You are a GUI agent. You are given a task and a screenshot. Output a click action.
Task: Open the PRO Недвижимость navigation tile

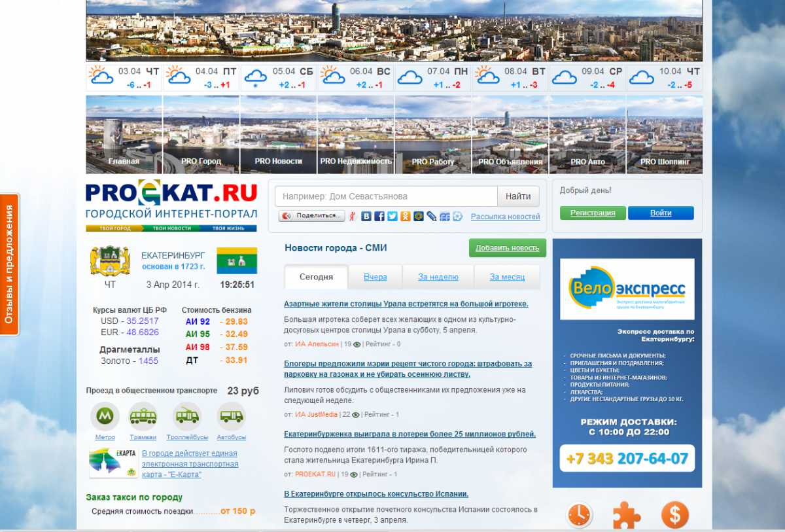[x=356, y=135]
